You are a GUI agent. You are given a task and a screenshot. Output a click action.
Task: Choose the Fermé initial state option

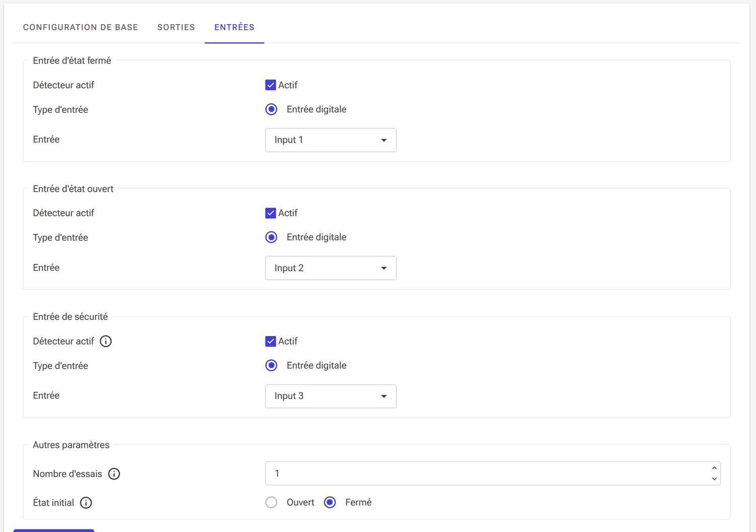pyautogui.click(x=330, y=502)
